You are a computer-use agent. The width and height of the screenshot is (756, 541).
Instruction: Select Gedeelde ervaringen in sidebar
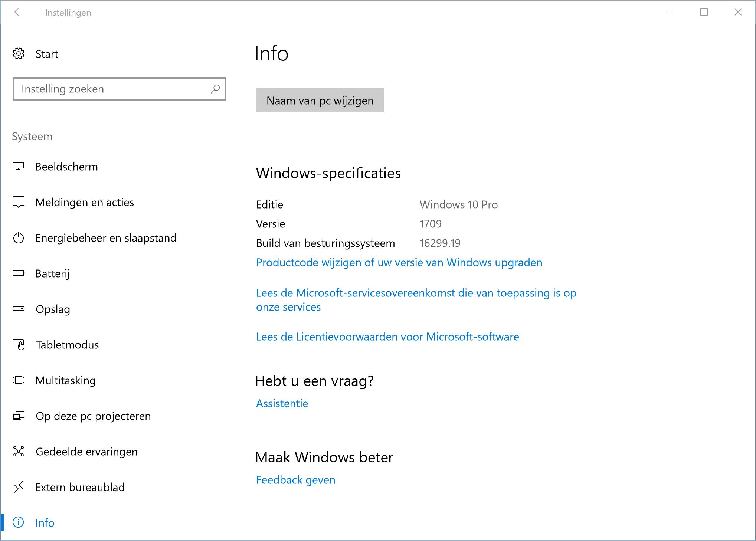point(86,452)
